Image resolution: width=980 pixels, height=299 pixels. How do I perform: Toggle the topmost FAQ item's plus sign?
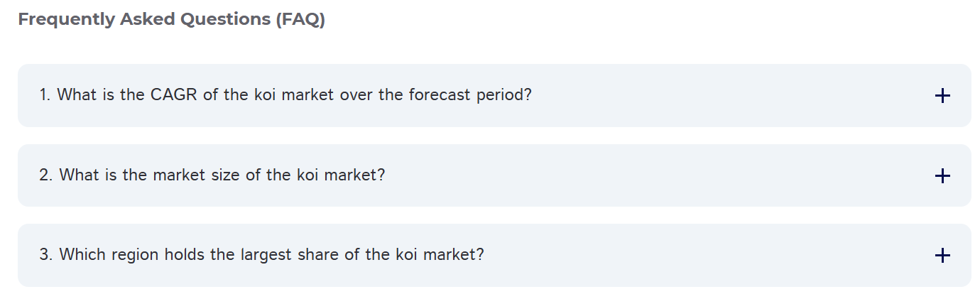coord(942,96)
